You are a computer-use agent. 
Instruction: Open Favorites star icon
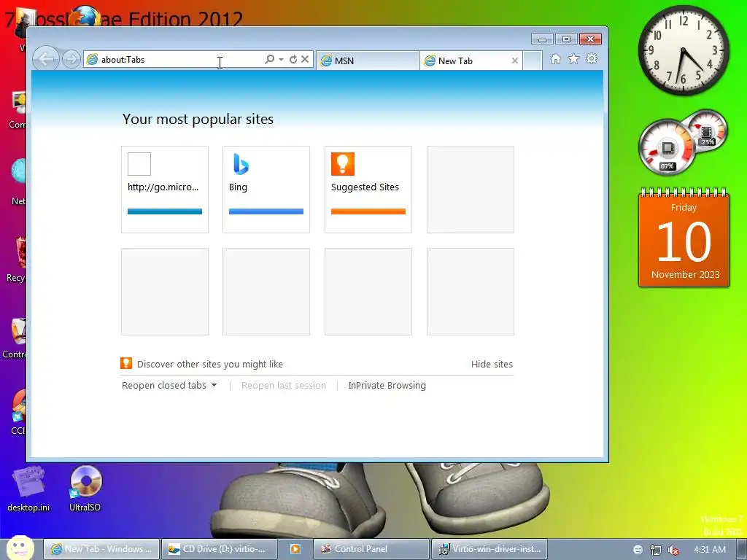(573, 59)
